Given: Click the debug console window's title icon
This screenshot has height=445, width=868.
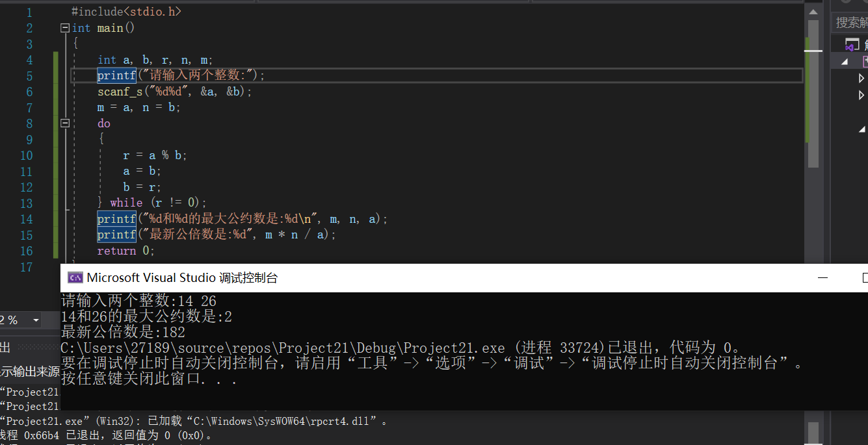Looking at the screenshot, I should (75, 278).
